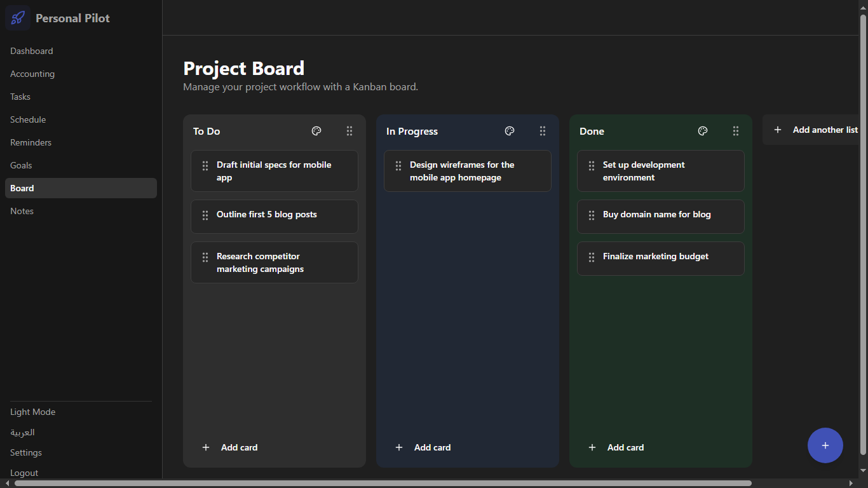This screenshot has height=488, width=868.
Task: Open color palette for Done list
Action: pyautogui.click(x=703, y=131)
